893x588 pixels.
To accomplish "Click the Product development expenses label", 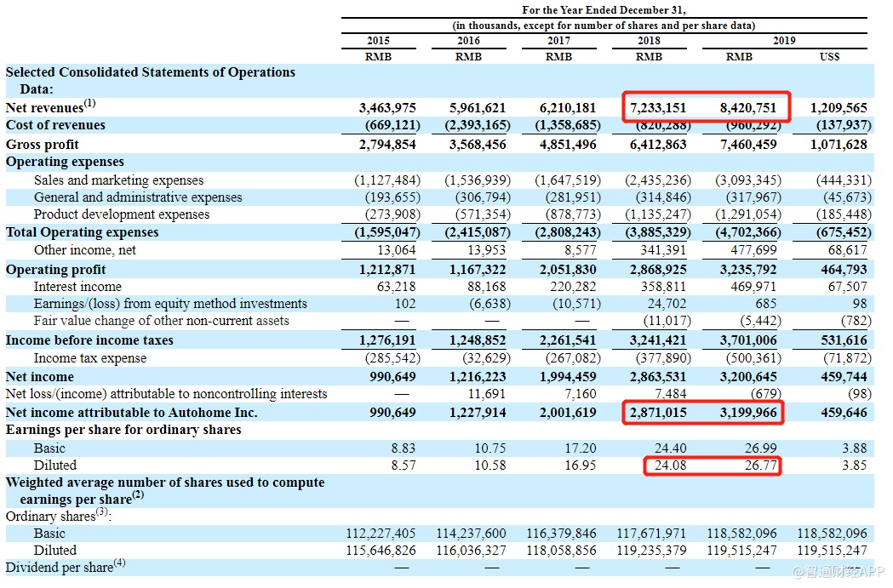I will 122,214.
